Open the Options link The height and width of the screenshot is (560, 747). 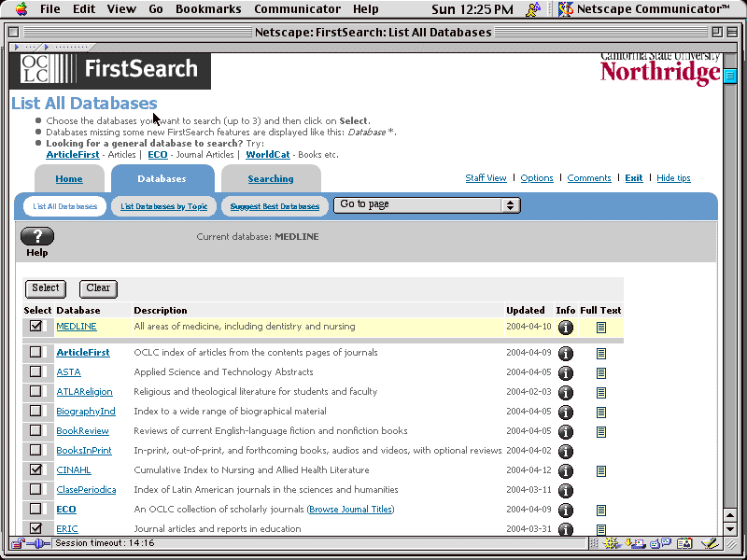pyautogui.click(x=537, y=177)
